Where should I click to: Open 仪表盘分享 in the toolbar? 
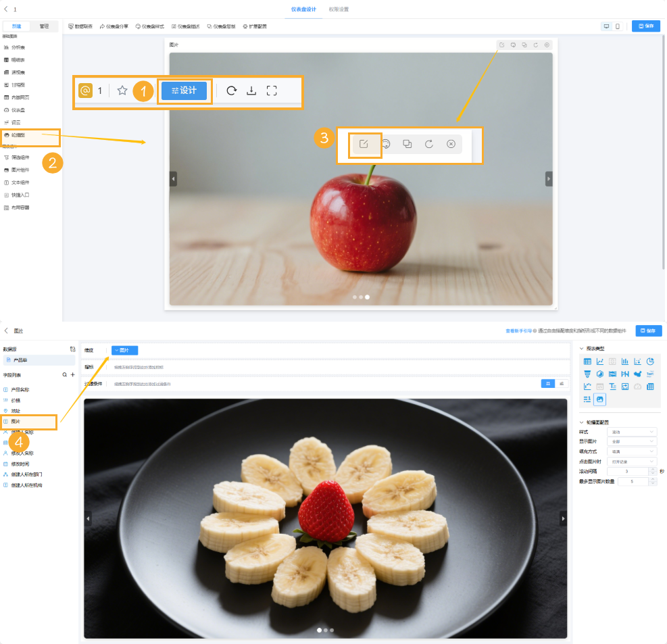point(114,26)
